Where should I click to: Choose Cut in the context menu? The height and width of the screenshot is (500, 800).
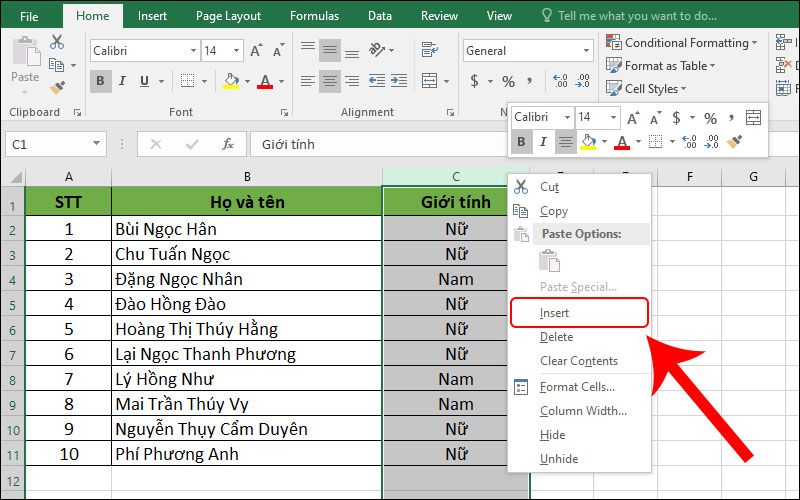[580, 187]
